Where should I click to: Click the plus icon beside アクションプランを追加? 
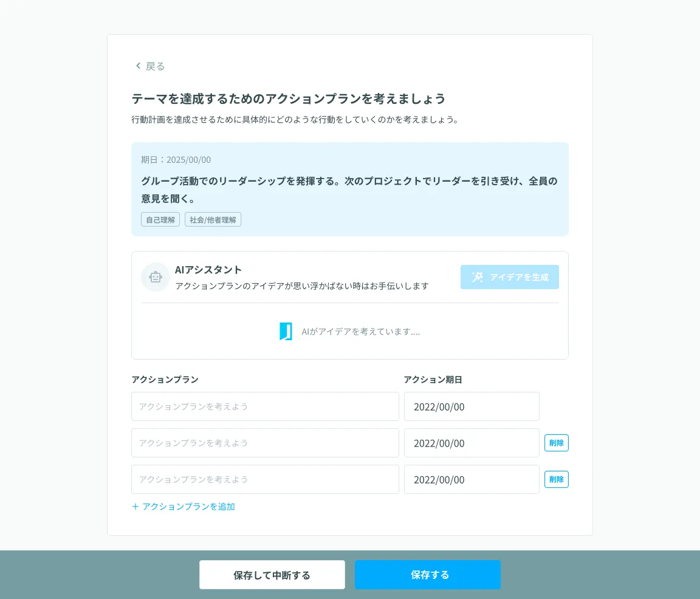coord(136,507)
